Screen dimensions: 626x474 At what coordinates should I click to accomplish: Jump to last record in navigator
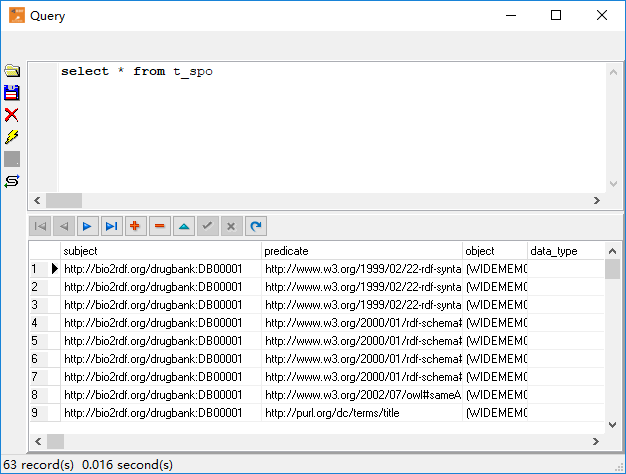point(111,226)
